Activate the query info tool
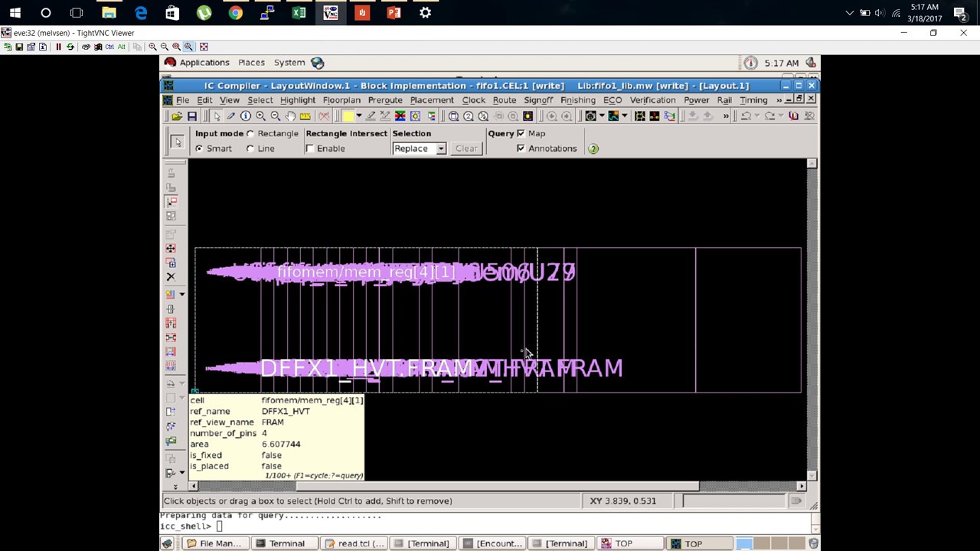This screenshot has width=980, height=551. 246,116
